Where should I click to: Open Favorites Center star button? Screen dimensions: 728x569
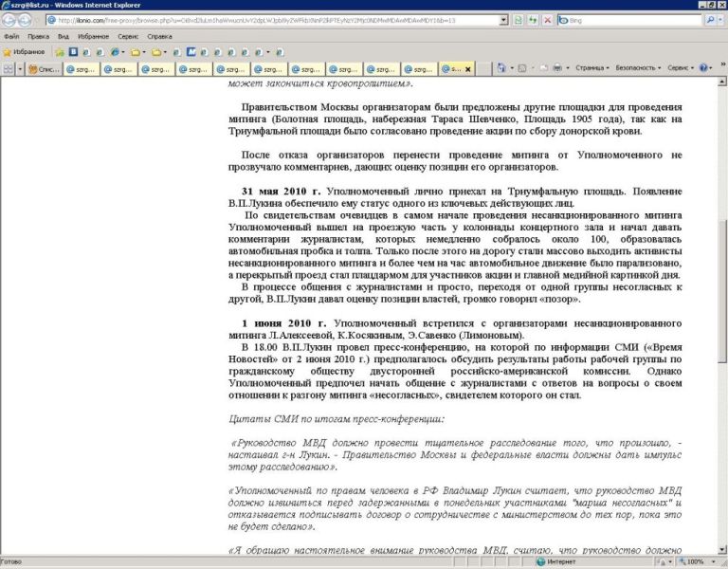(24, 52)
